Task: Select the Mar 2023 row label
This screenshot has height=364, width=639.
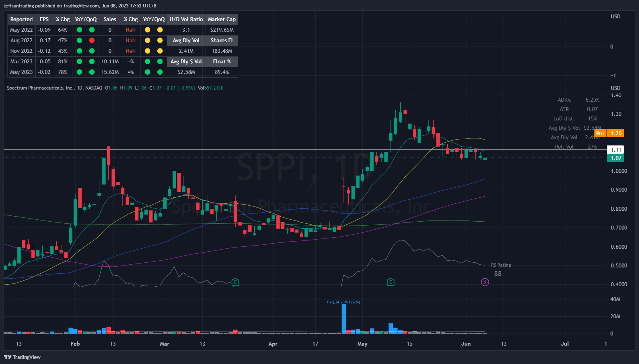Action: point(22,61)
